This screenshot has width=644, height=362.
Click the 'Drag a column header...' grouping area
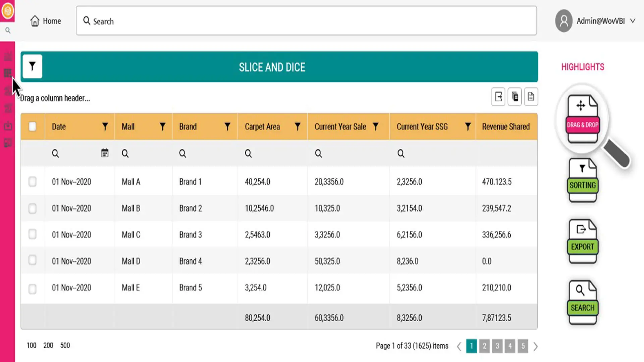pyautogui.click(x=55, y=98)
